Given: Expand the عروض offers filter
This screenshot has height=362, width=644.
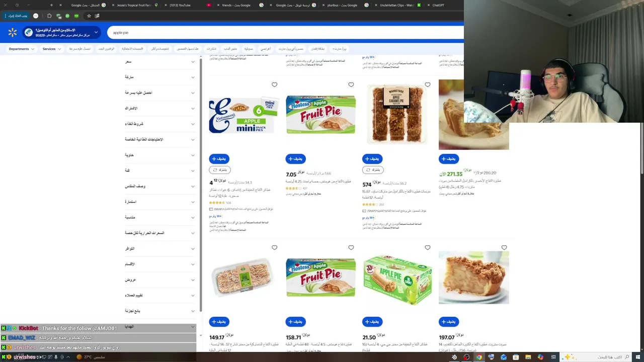Looking at the screenshot, I should click(160, 280).
